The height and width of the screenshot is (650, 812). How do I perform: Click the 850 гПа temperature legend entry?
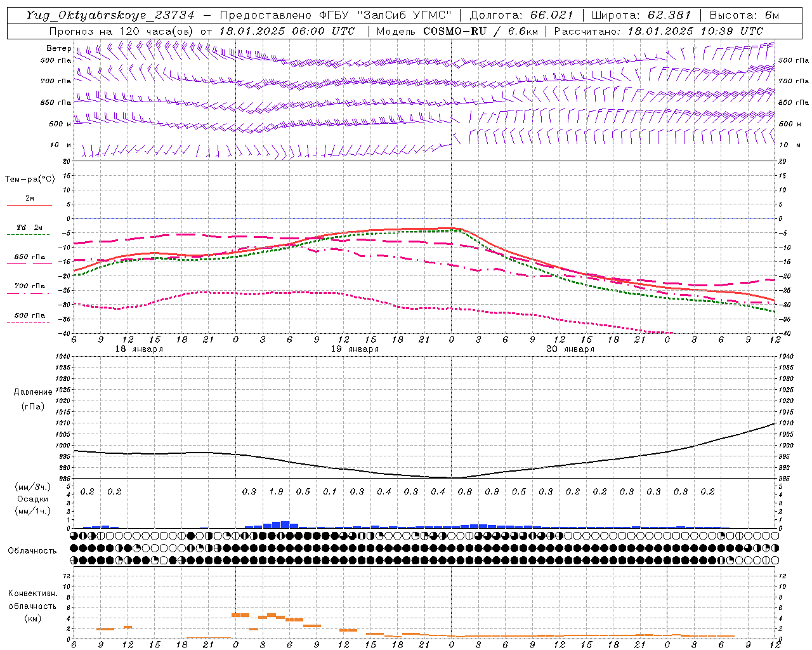pyautogui.click(x=30, y=257)
